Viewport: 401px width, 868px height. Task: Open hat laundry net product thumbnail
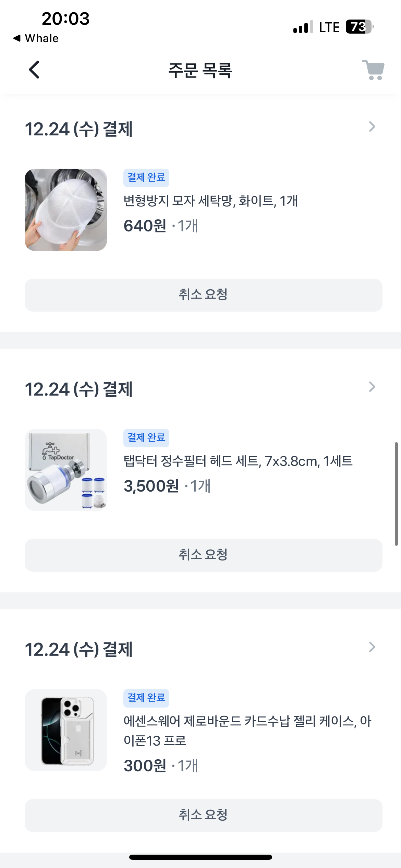pos(66,210)
